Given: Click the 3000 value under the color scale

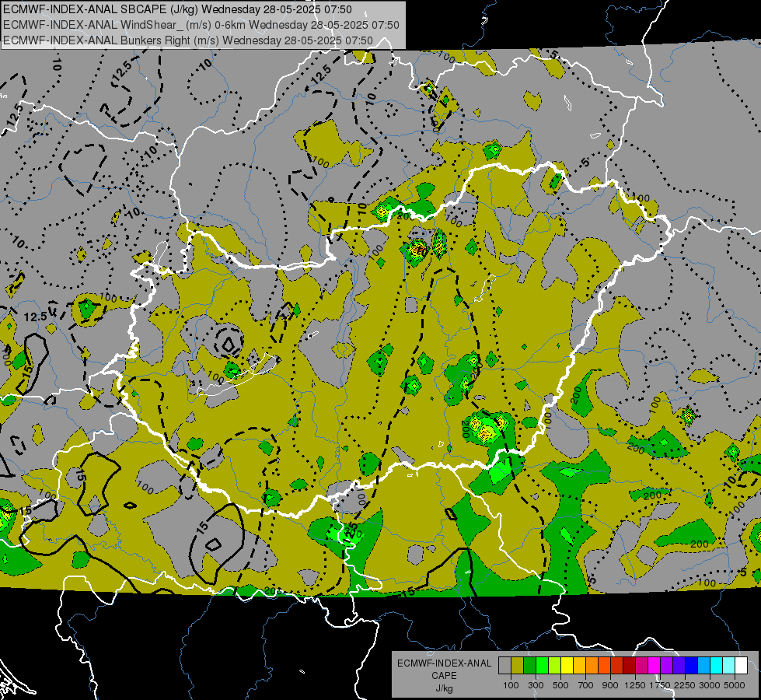Looking at the screenshot, I should point(710,685).
